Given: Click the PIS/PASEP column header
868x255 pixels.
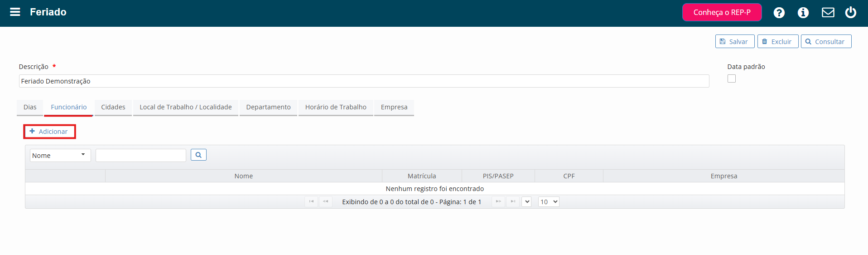Looking at the screenshot, I should pyautogui.click(x=498, y=176).
